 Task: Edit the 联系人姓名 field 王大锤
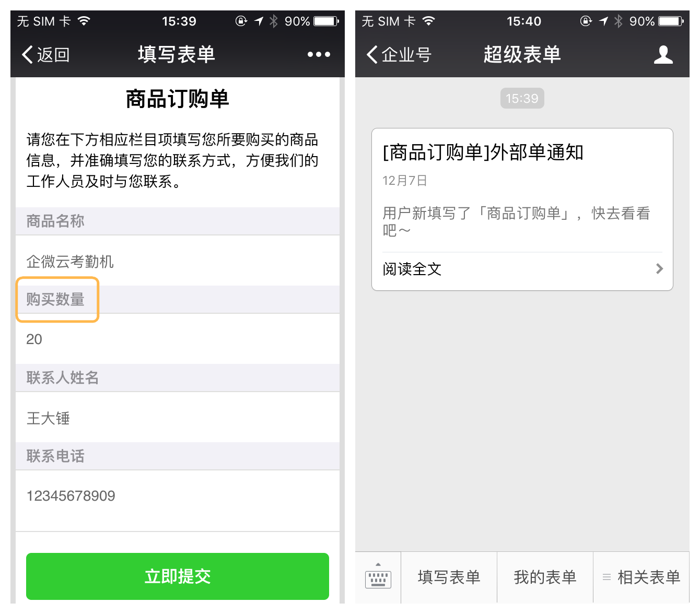[178, 418]
